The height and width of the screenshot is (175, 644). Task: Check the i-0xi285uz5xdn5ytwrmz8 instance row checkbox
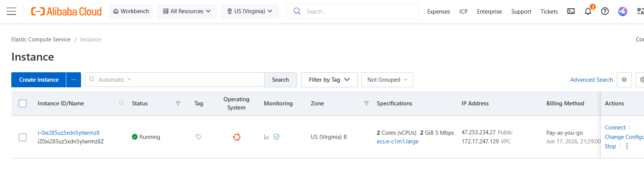[23, 137]
